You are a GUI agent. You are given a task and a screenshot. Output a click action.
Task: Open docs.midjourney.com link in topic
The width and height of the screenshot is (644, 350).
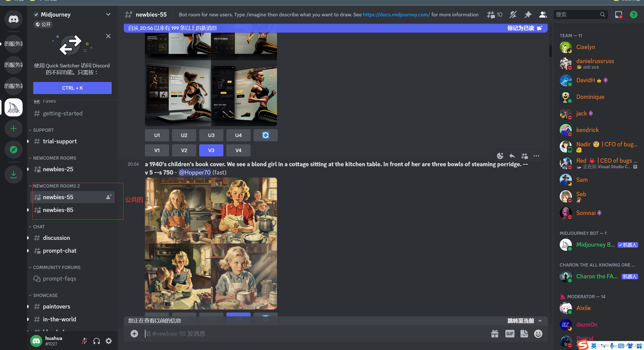point(396,15)
